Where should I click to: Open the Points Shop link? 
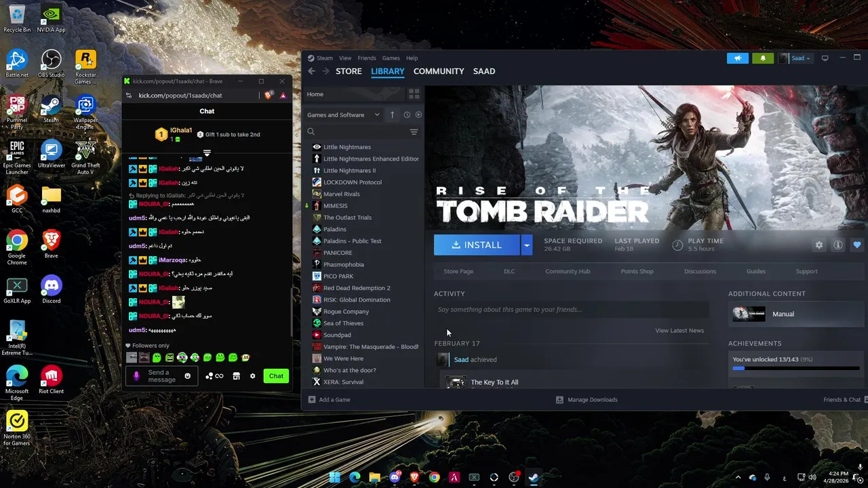(637, 271)
